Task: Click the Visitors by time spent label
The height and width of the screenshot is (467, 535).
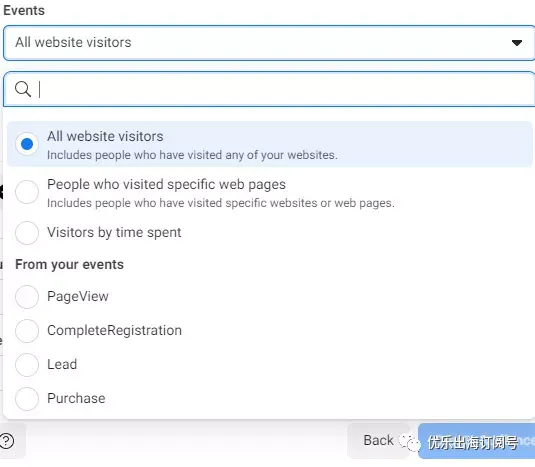Action: (x=114, y=233)
